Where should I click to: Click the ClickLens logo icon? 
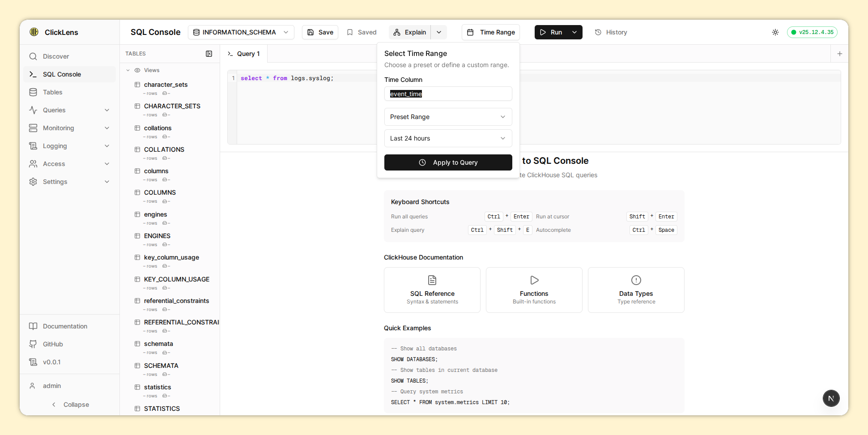(x=34, y=32)
